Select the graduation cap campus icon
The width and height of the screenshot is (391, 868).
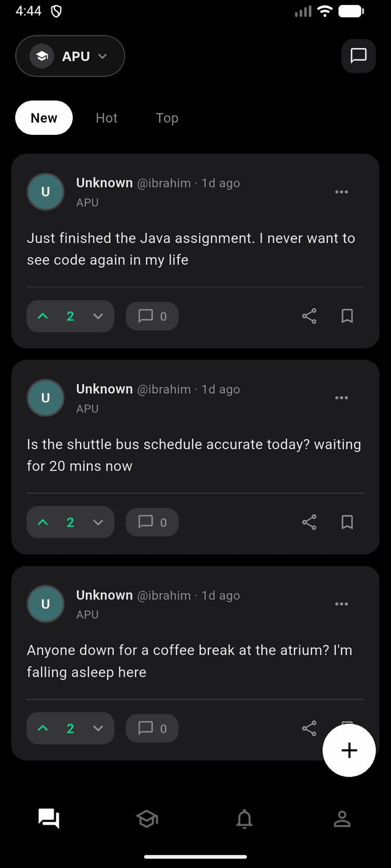coord(147,819)
